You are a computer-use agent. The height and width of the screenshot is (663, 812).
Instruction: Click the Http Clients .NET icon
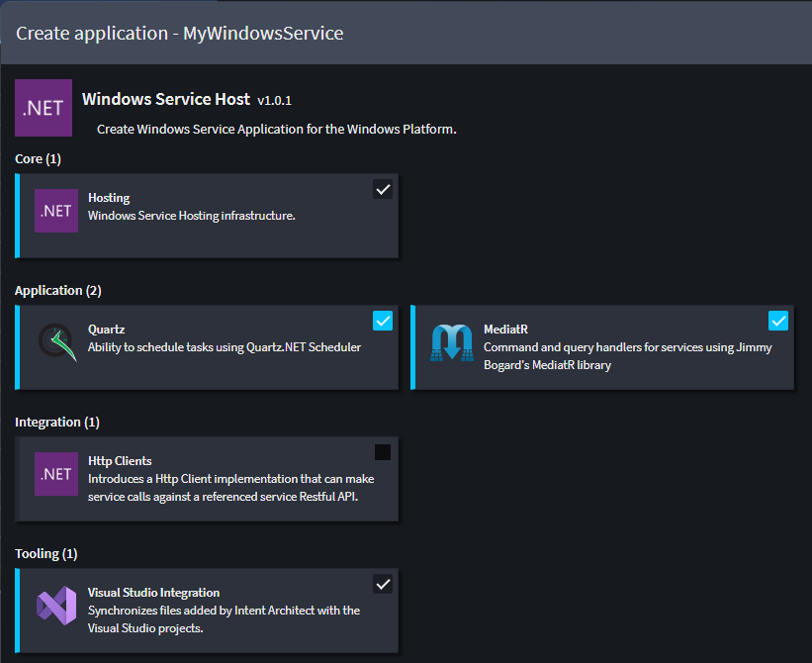point(56,474)
